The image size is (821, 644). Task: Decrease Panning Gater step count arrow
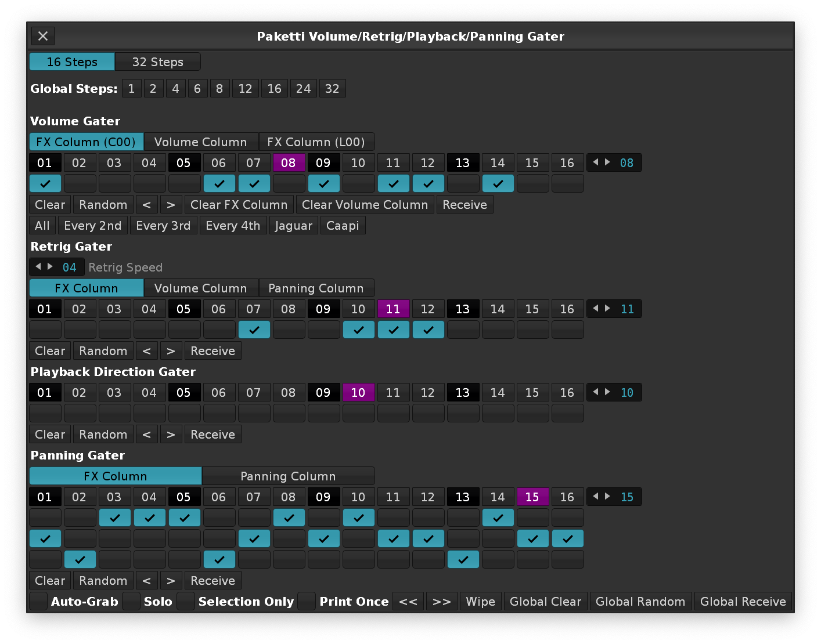coord(595,497)
